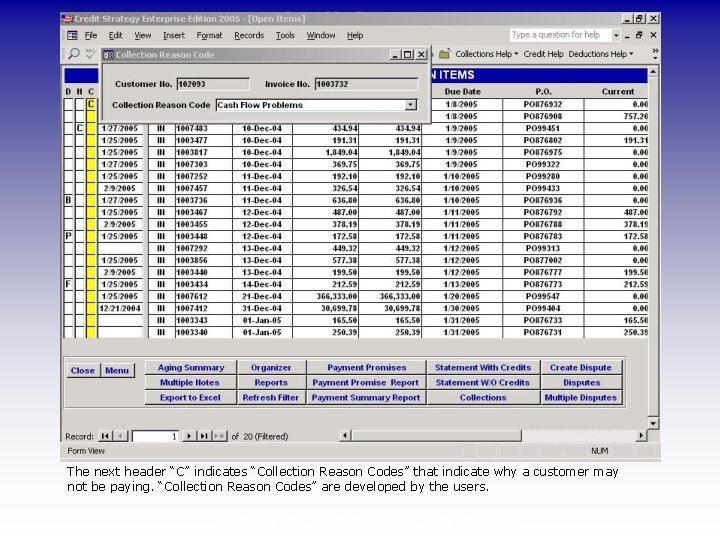Image resolution: width=720 pixels, height=540 pixels.
Task: Click the Reports button
Action: 271,382
